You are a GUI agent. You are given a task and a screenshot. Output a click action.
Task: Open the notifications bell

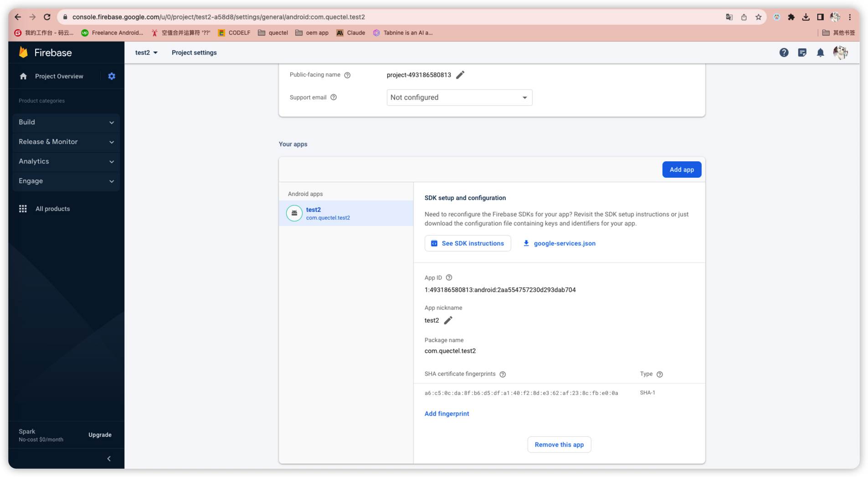click(x=820, y=52)
